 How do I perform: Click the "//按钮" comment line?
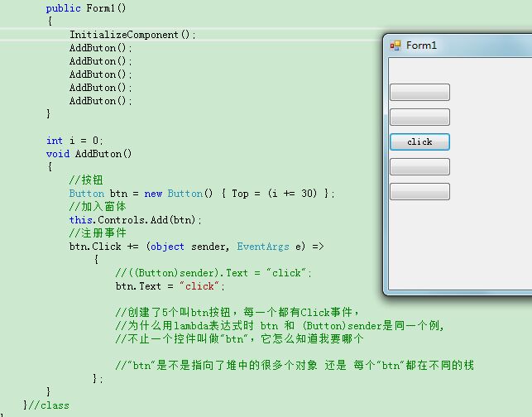click(86, 180)
